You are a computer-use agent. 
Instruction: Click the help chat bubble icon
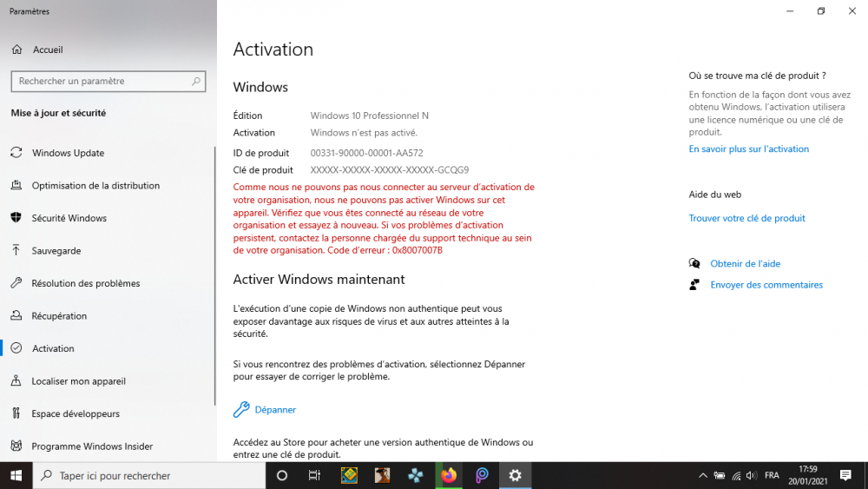click(x=694, y=263)
